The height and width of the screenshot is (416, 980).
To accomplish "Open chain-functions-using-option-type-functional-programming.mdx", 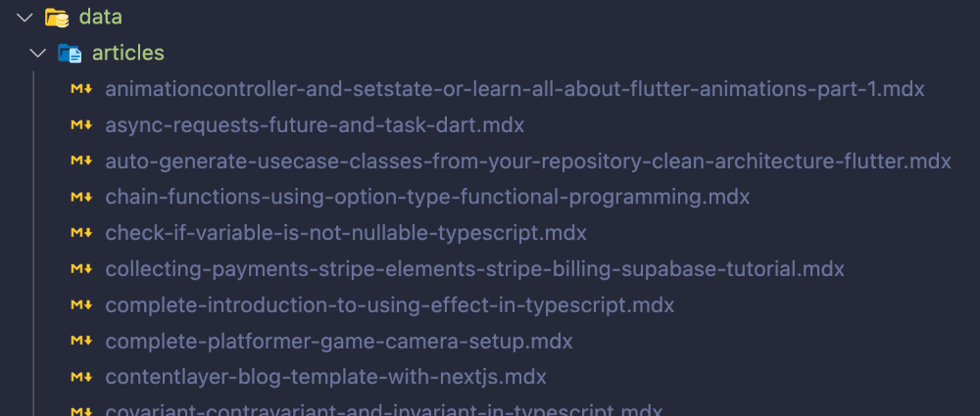I will [x=427, y=197].
